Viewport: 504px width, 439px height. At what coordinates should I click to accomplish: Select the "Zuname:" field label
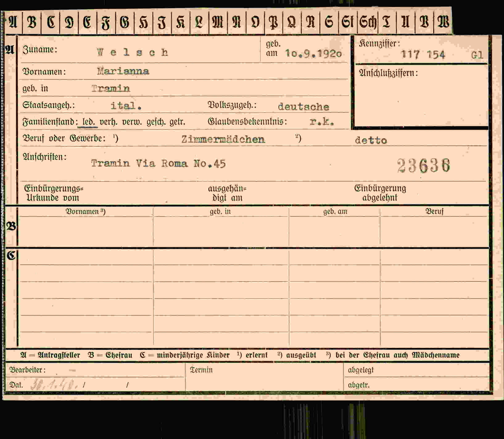[40, 50]
